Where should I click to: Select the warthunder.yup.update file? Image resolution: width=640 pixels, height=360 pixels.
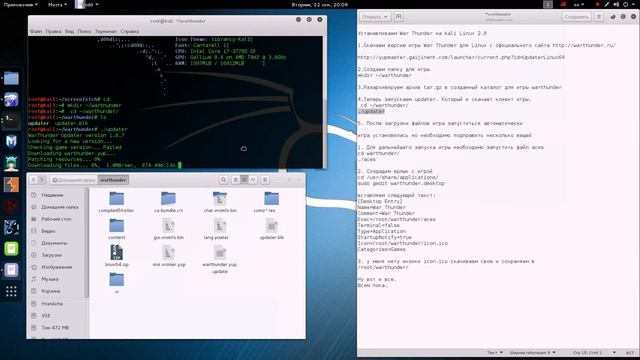[x=220, y=259]
